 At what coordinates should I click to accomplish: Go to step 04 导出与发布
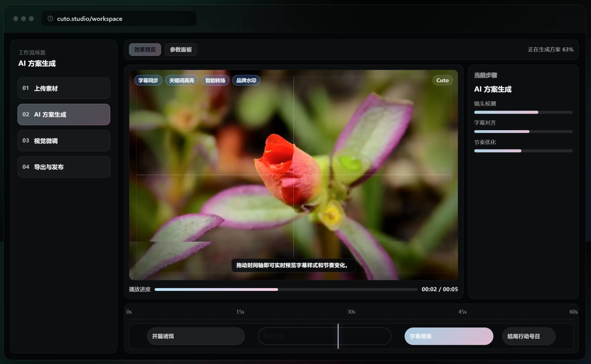(x=64, y=167)
